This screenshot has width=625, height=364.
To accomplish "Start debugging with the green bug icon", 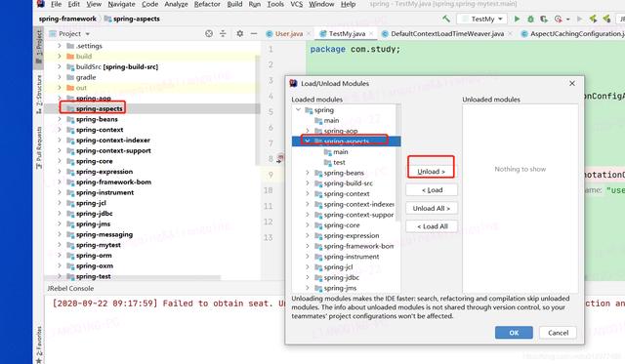I will click(x=530, y=19).
